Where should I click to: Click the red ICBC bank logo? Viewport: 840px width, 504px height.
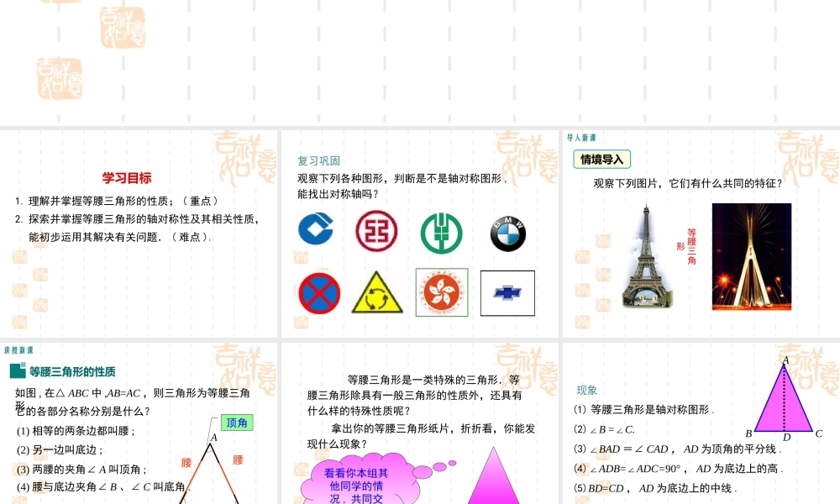coord(376,231)
